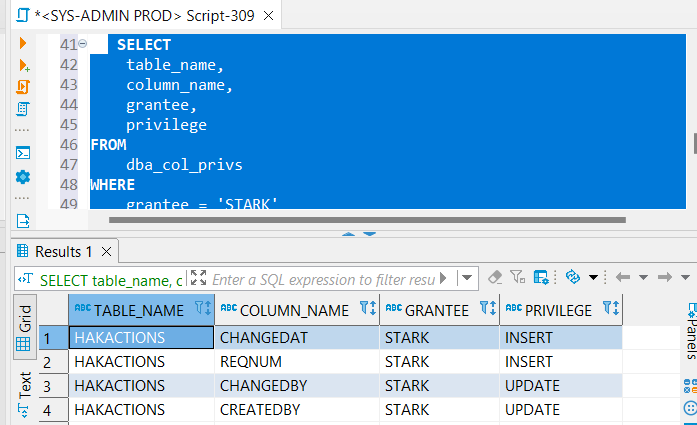Click the Explain execution plan icon
The image size is (697, 425).
click(x=23, y=108)
